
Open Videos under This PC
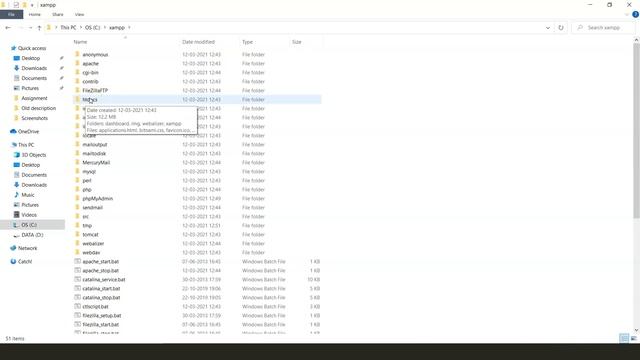pyautogui.click(x=29, y=215)
